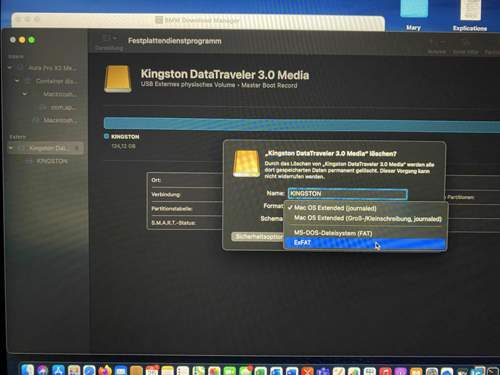The height and width of the screenshot is (375, 500).
Task: Open Finder from the dock
Action: [x=27, y=370]
